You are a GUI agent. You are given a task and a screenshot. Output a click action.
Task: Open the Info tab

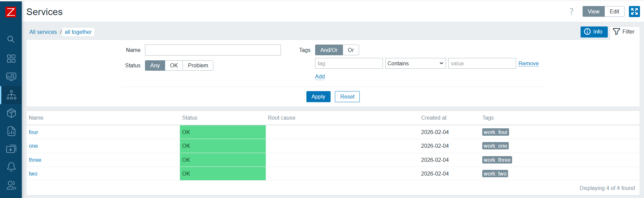[594, 32]
